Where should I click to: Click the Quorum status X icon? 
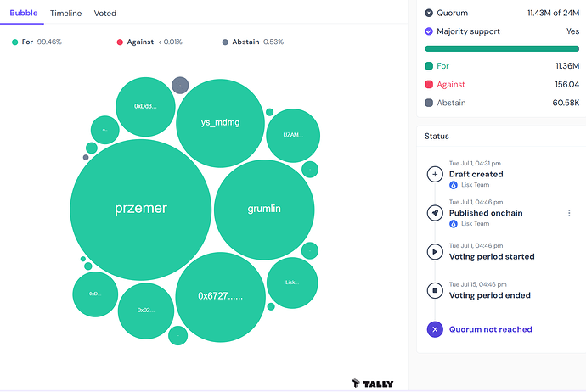point(429,13)
